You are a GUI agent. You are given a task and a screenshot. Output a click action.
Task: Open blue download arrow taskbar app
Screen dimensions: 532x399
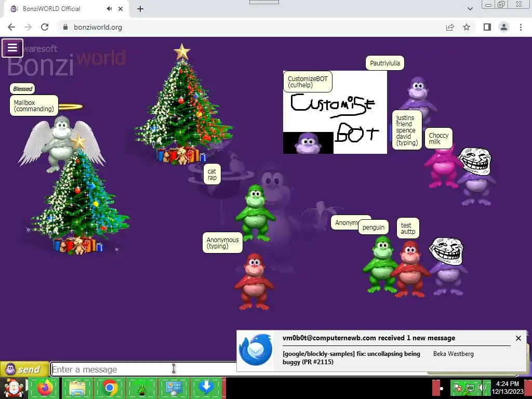click(206, 388)
